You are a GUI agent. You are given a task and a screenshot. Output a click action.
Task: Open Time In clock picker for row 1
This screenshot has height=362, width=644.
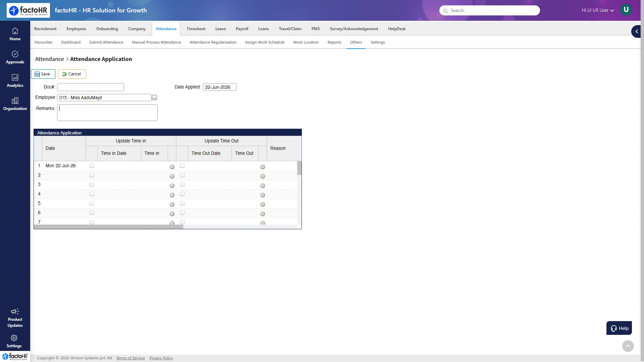click(172, 167)
